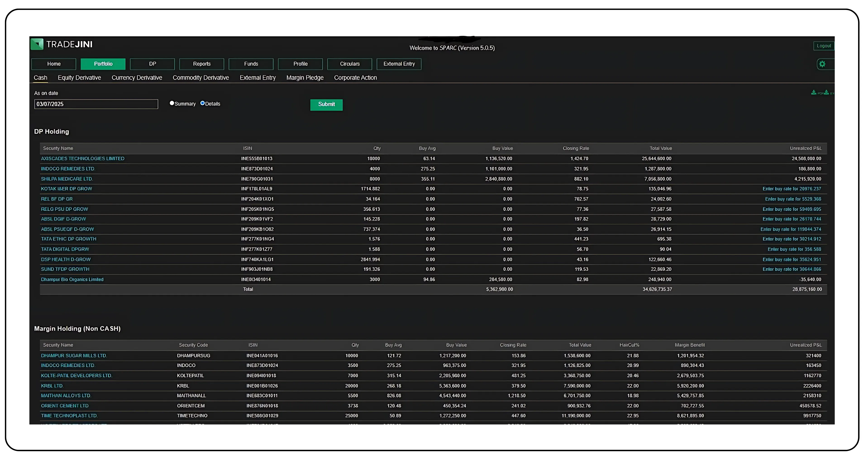Image resolution: width=868 pixels, height=455 pixels.
Task: Click Enter buy rate for 26170.744
Action: point(792,219)
